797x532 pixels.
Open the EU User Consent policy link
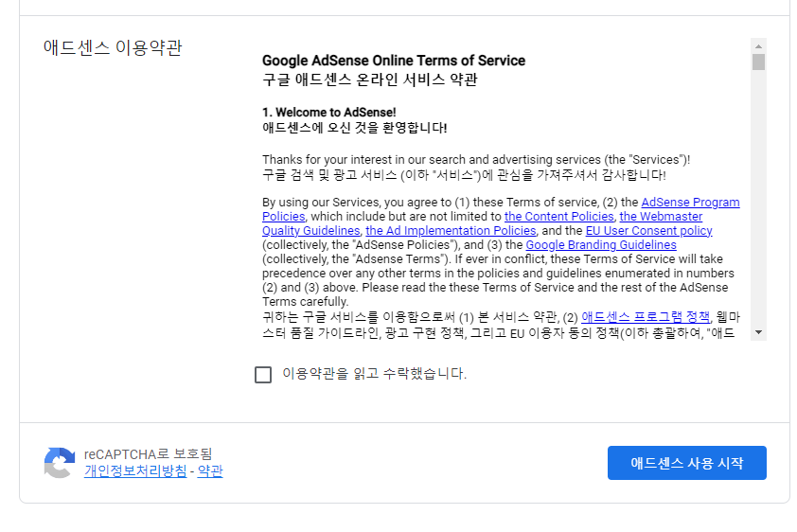click(x=648, y=231)
